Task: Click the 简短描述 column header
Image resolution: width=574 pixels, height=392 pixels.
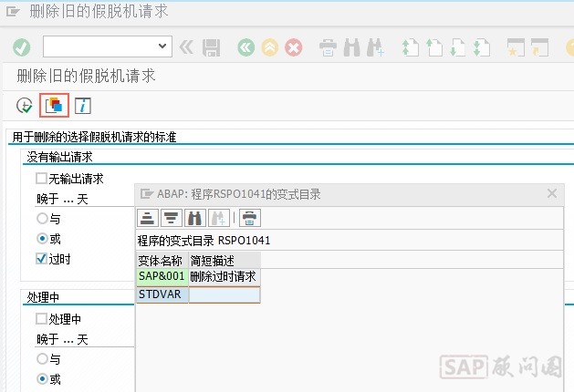Action: coord(224,261)
